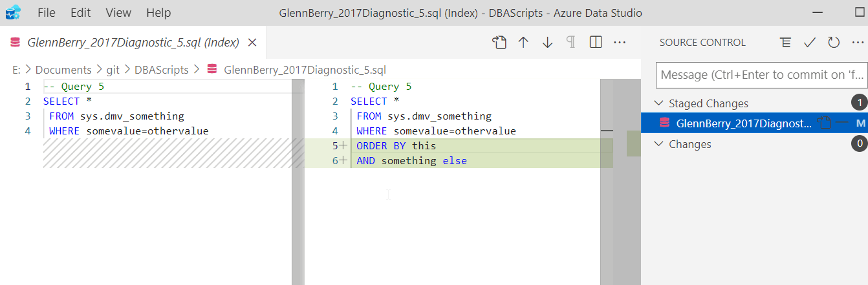Image resolution: width=868 pixels, height=285 pixels.
Task: Click DBAScripts in the breadcrumb
Action: [162, 70]
